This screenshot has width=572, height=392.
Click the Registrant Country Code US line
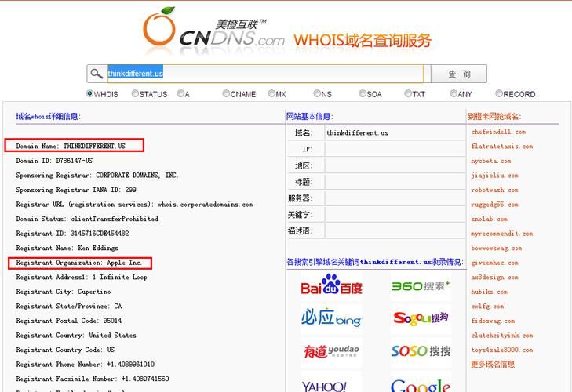click(65, 350)
